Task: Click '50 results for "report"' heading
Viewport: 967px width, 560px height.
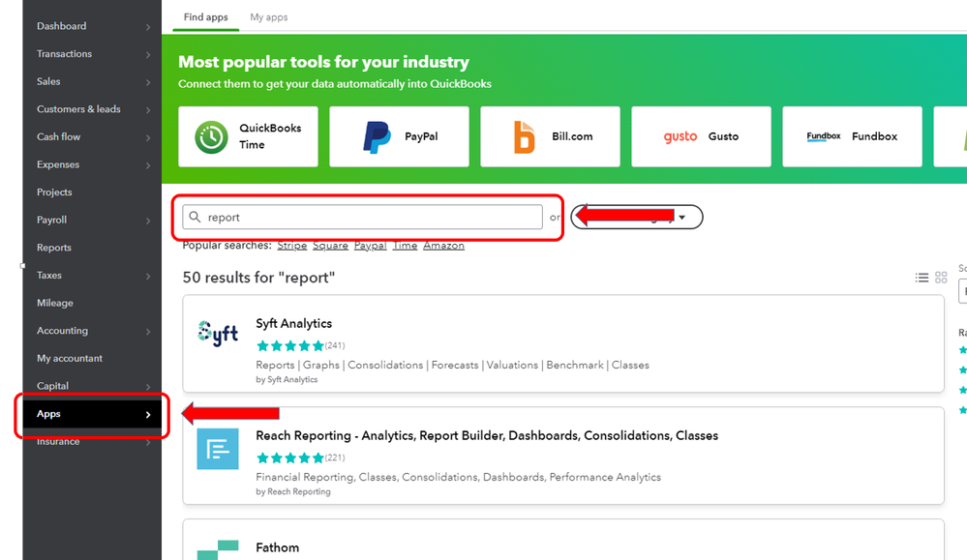Action: [258, 278]
